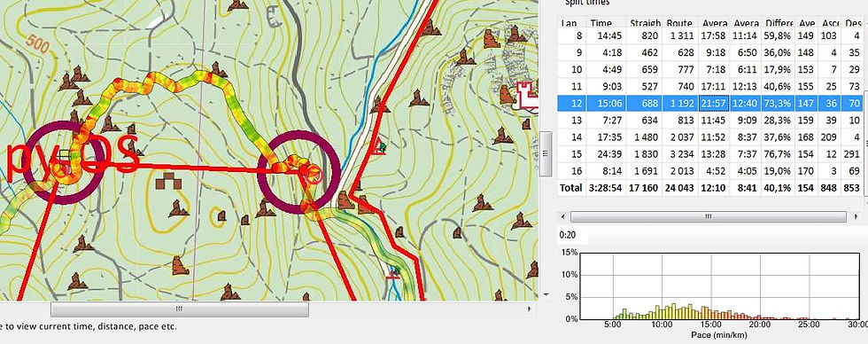The width and height of the screenshot is (868, 344).
Task: Click the 209 ascent cell
Action: [828, 137]
